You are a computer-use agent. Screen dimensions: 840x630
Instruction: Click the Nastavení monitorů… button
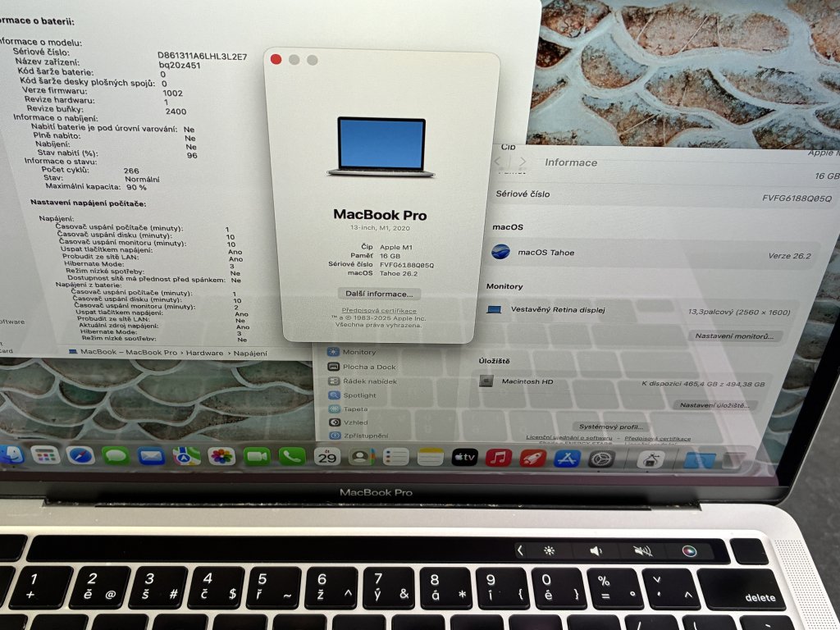click(734, 336)
